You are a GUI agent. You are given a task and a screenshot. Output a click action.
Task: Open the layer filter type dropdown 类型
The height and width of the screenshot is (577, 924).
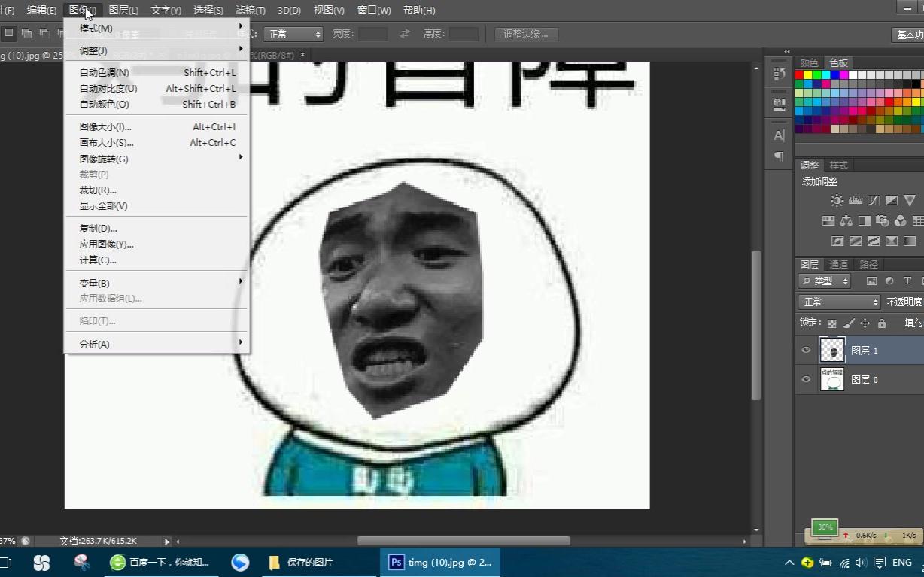click(x=824, y=281)
